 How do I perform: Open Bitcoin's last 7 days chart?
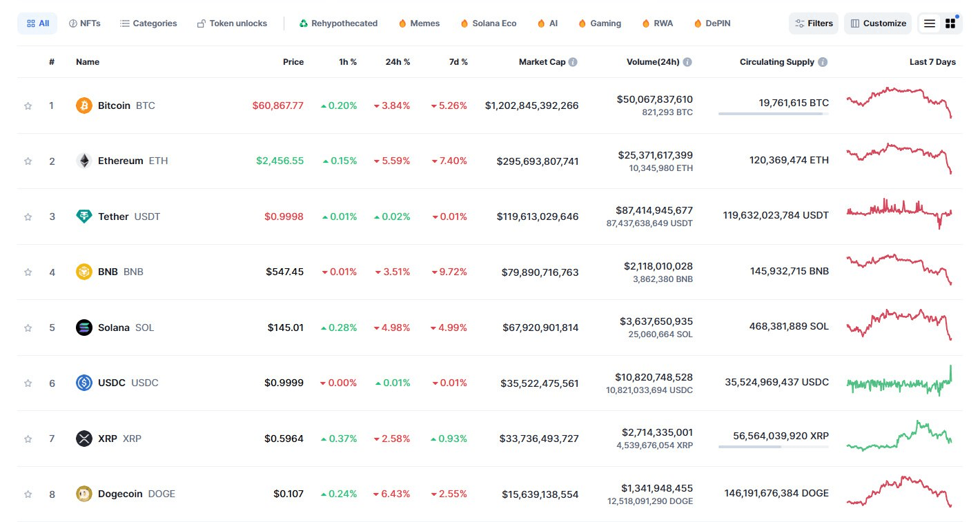pos(899,103)
